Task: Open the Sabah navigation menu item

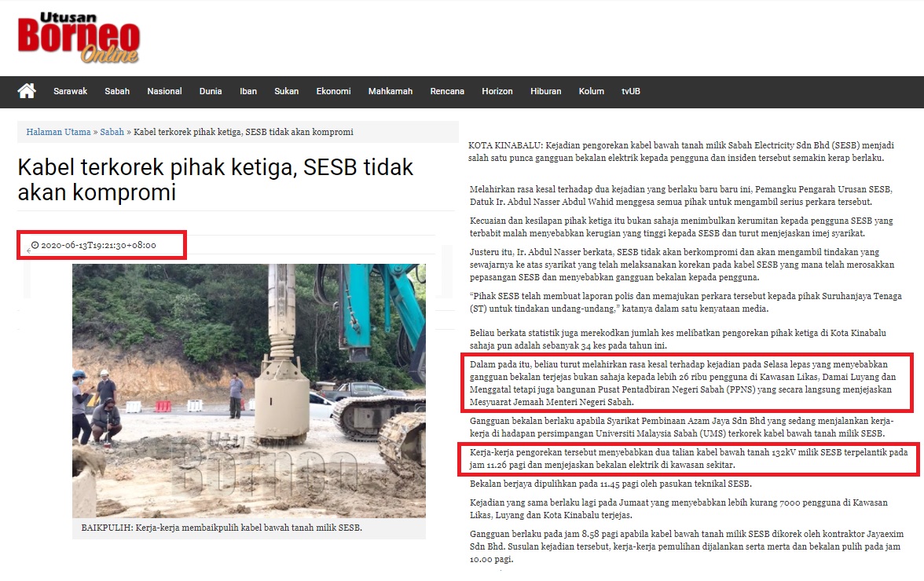Action: tap(117, 91)
